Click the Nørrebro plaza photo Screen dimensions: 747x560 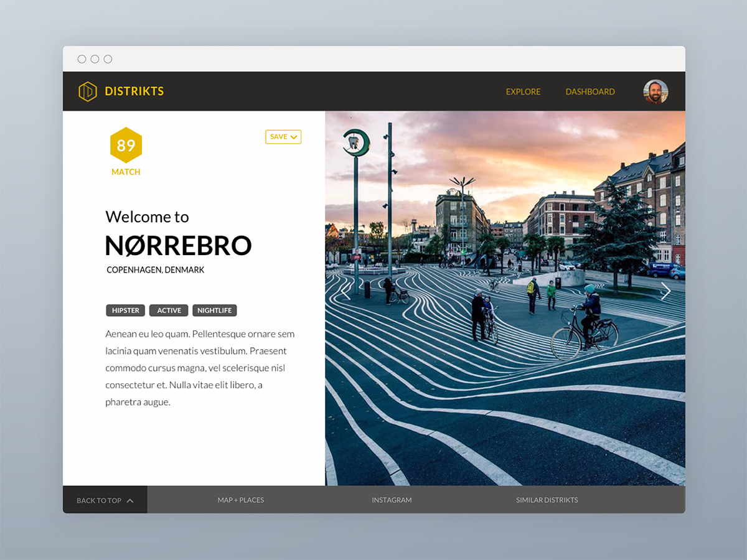(504, 348)
